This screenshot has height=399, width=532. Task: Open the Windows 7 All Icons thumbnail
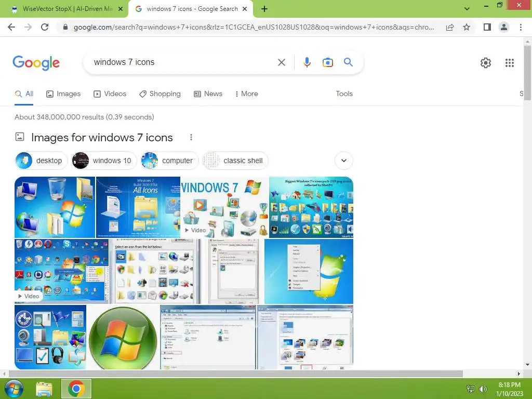(138, 207)
